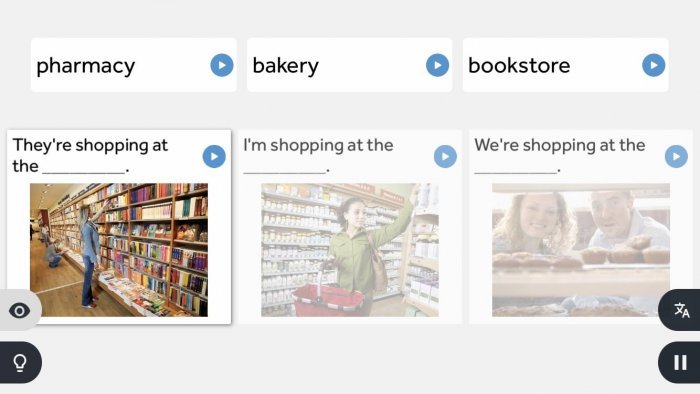Click the bakery couple photo

(581, 250)
